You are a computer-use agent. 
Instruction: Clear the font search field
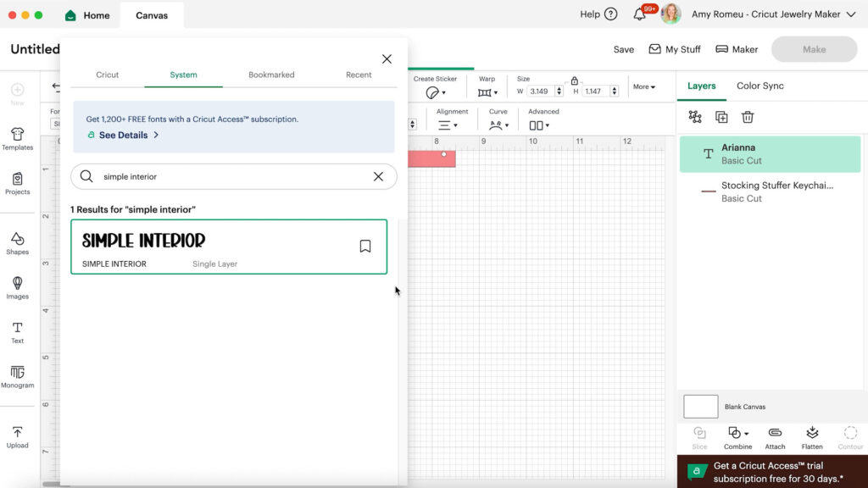[378, 176]
